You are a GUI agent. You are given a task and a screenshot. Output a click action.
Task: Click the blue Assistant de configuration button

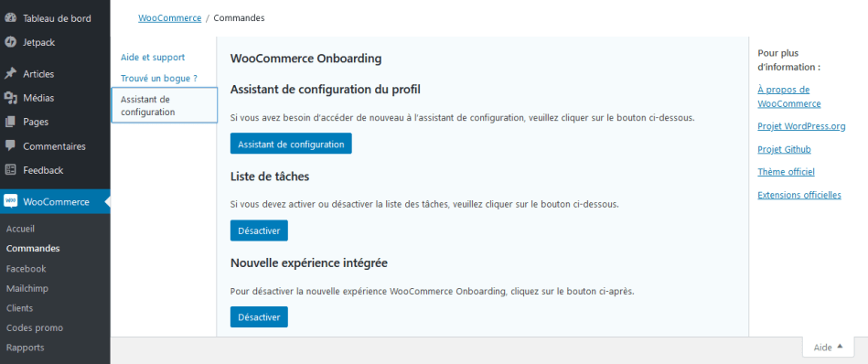tap(291, 144)
